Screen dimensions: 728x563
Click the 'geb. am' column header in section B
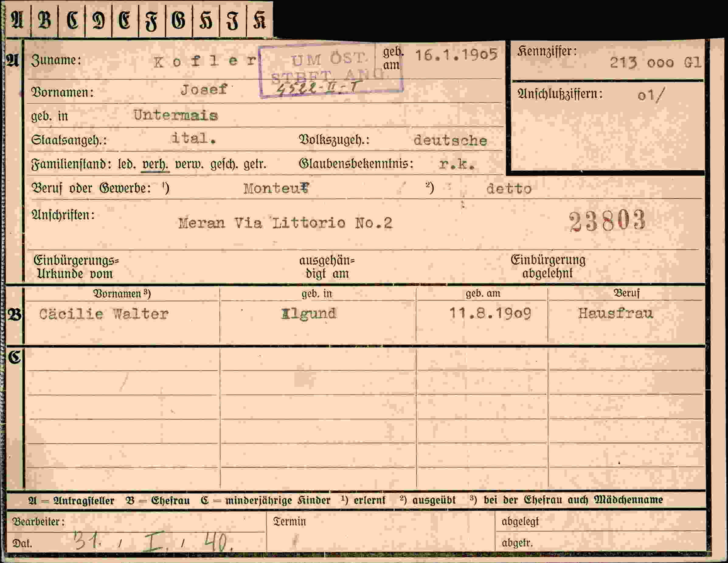[483, 293]
